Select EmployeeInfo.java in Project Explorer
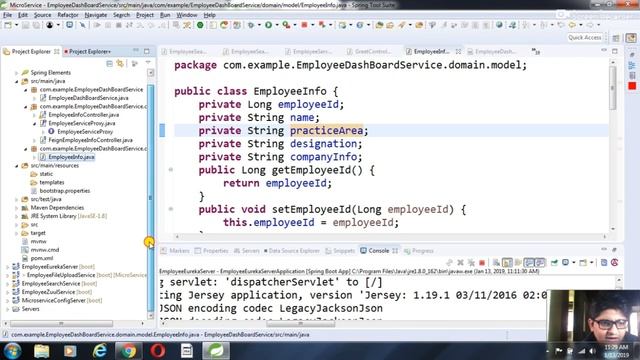The width and height of the screenshot is (640, 360). pyautogui.click(x=71, y=157)
